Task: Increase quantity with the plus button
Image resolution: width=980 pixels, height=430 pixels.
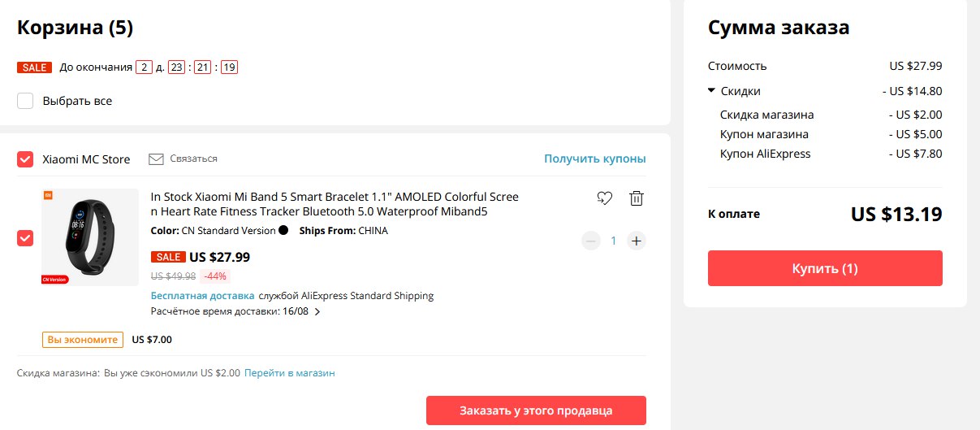Action: (x=637, y=241)
